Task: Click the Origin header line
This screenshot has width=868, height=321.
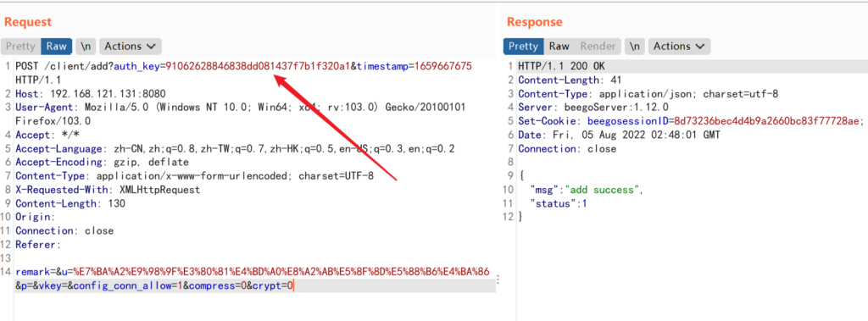Action: [x=36, y=217]
